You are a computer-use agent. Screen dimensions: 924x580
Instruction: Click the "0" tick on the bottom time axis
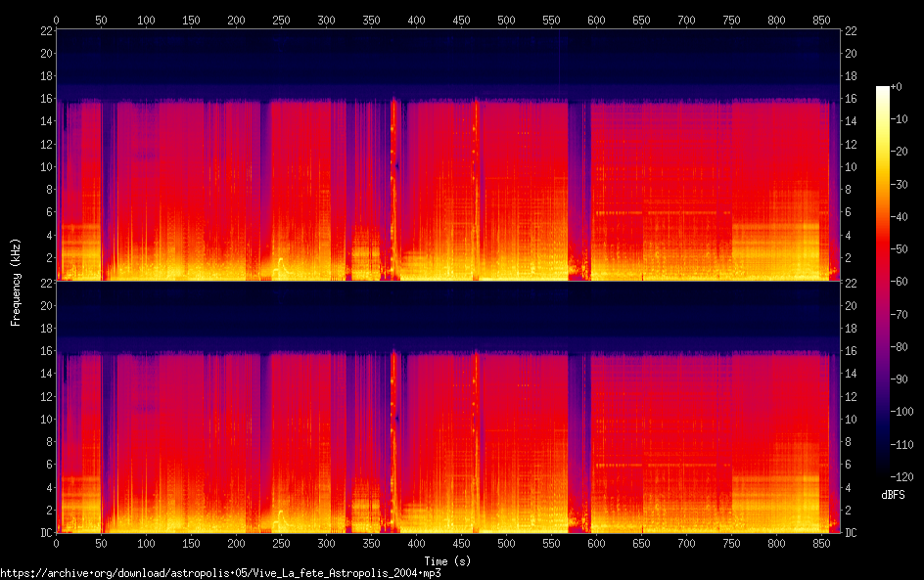[x=56, y=544]
